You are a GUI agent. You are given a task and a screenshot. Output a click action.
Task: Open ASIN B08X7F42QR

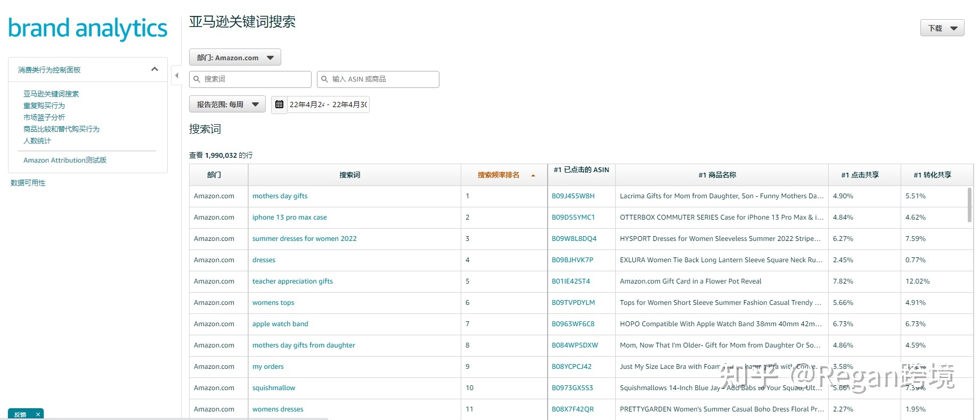click(573, 409)
